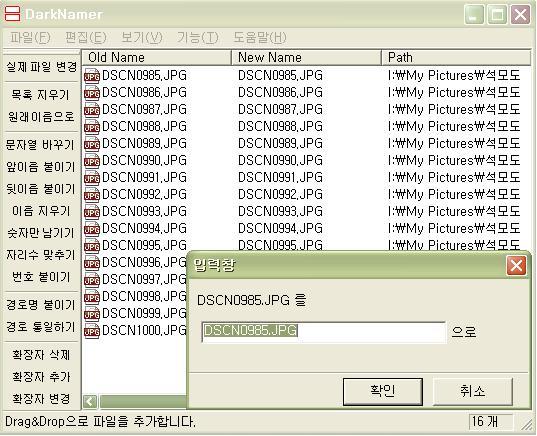Click JPG icon of DSCN0990.JPG row
The width and height of the screenshot is (537, 436).
92,161
